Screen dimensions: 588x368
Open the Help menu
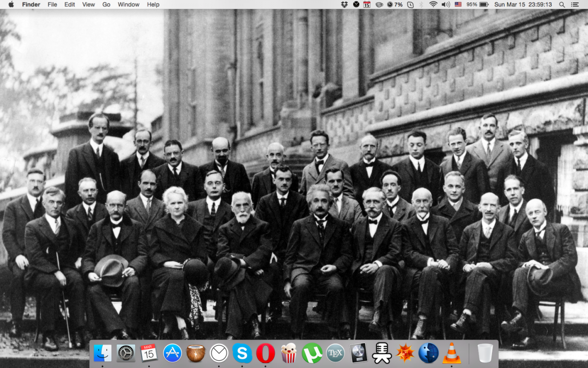pyautogui.click(x=153, y=4)
